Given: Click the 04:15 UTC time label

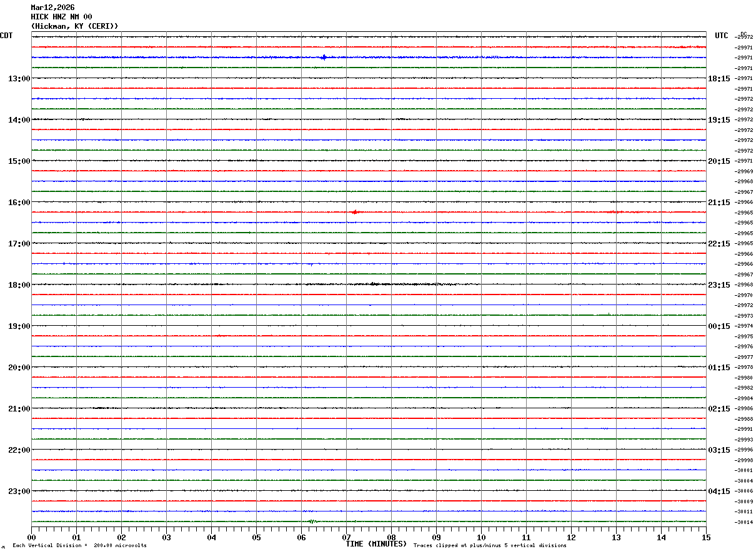Looking at the screenshot, I should tap(719, 491).
